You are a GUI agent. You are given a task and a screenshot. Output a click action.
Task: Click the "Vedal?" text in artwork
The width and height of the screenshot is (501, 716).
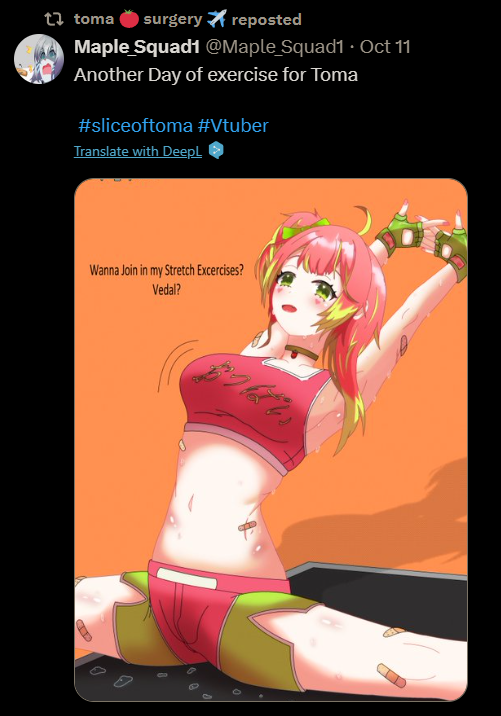pyautogui.click(x=166, y=289)
